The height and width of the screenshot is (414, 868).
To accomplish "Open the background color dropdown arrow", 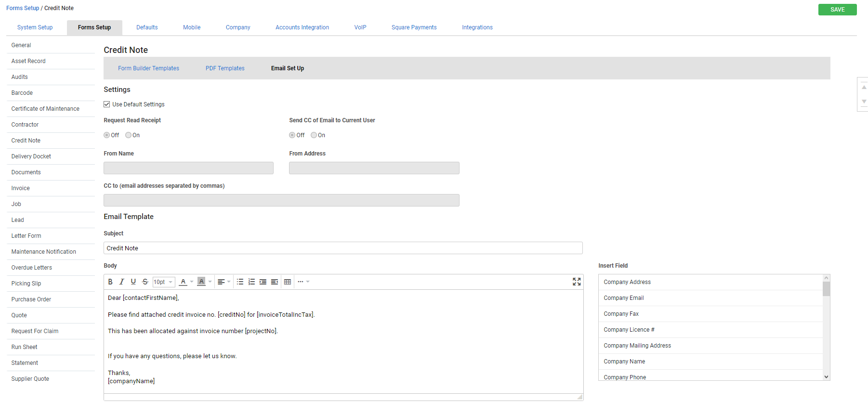I will [210, 282].
